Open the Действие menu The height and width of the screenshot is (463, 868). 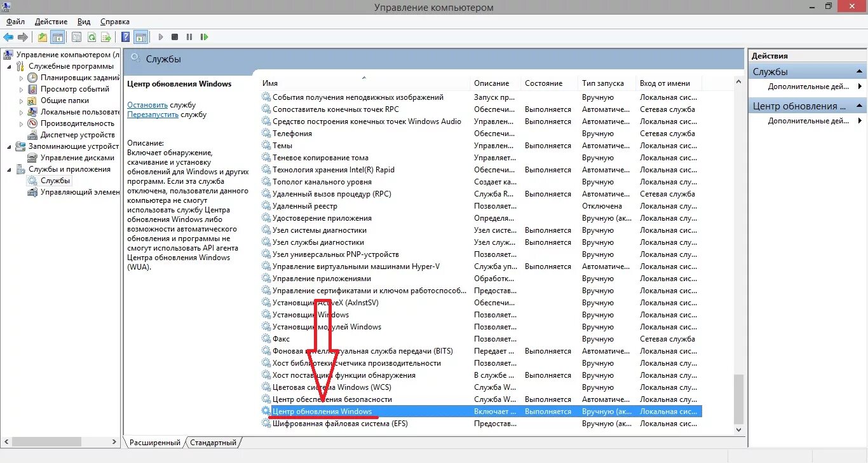tap(51, 22)
